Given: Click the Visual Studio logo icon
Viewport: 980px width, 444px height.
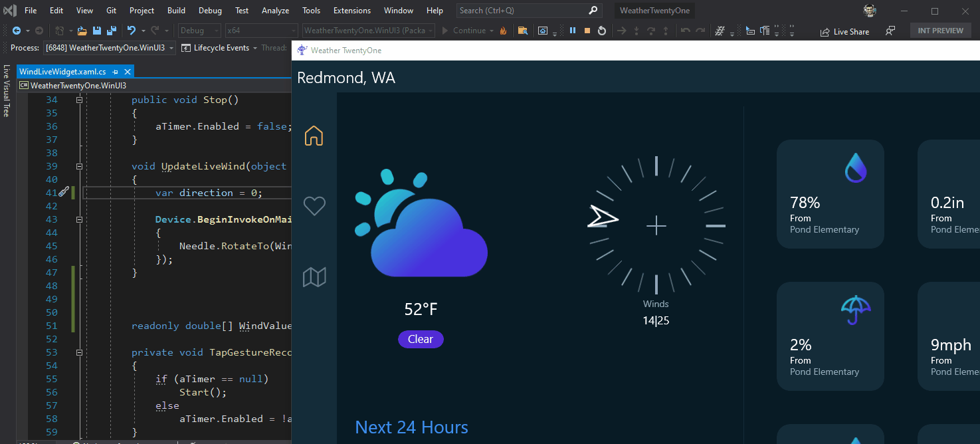Looking at the screenshot, I should coord(10,11).
